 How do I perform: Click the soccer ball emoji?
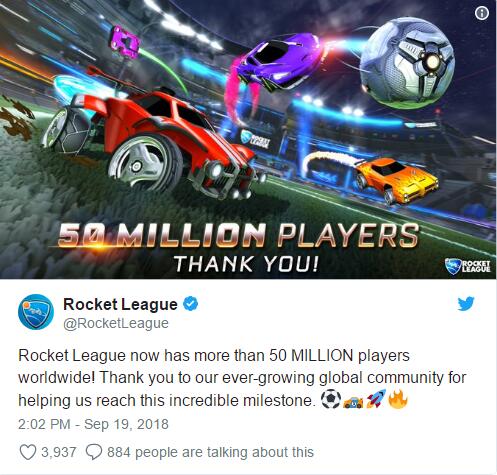(x=331, y=399)
